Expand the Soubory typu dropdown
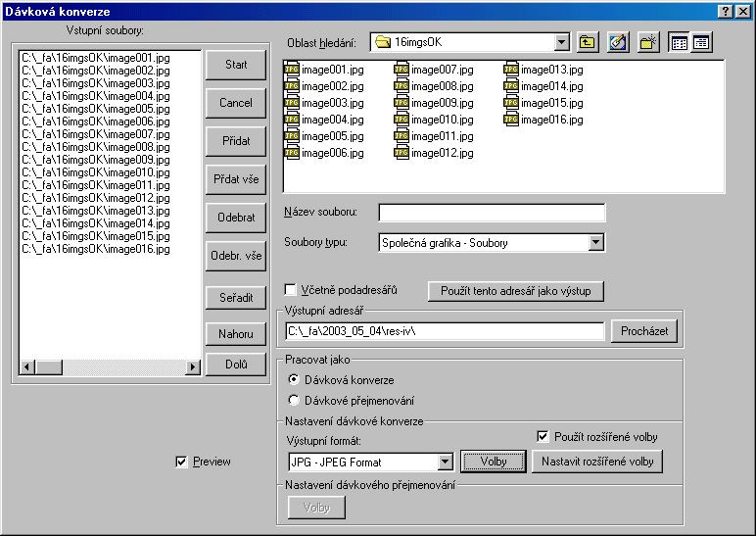The height and width of the screenshot is (536, 756). click(595, 242)
